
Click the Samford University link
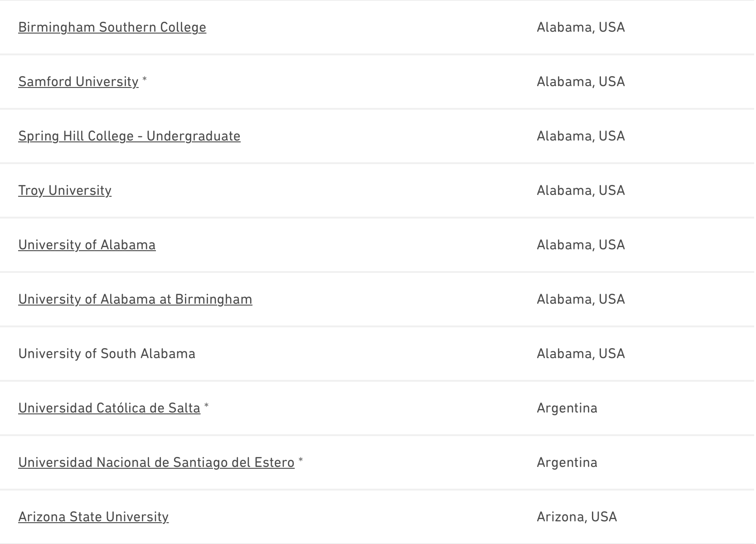click(78, 82)
